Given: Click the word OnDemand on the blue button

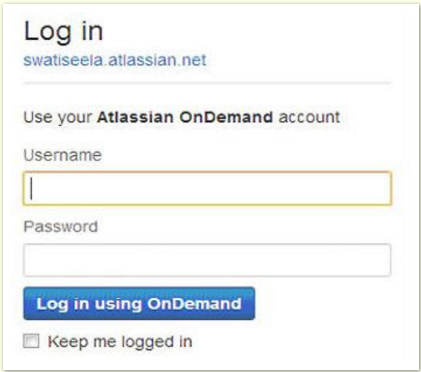Looking at the screenshot, I should click(x=194, y=304).
